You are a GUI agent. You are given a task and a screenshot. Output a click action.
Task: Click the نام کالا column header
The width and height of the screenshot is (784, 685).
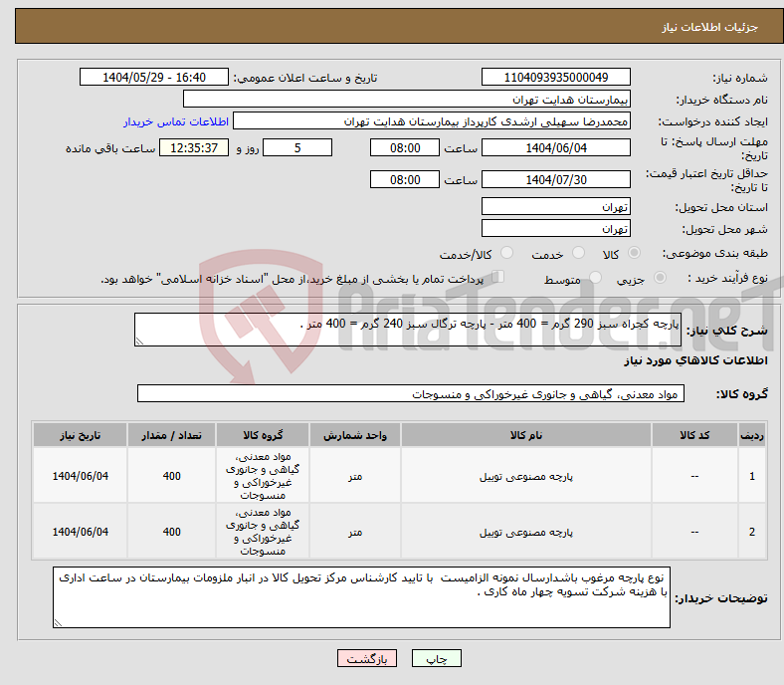(526, 435)
